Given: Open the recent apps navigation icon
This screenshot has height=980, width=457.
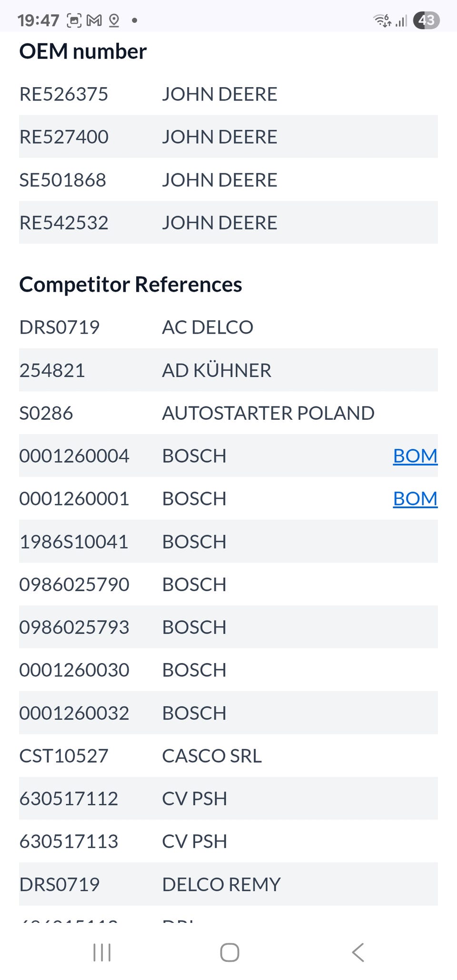Looking at the screenshot, I should tap(102, 952).
